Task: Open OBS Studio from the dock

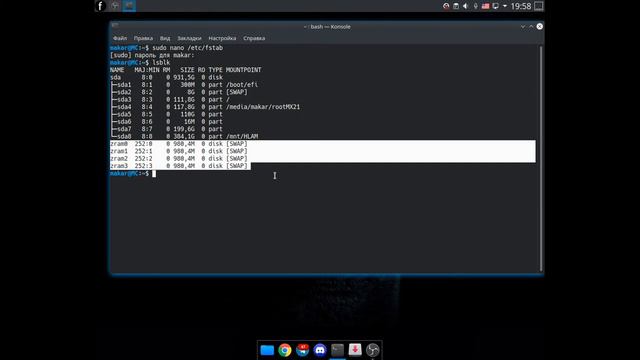Action: tap(373, 350)
